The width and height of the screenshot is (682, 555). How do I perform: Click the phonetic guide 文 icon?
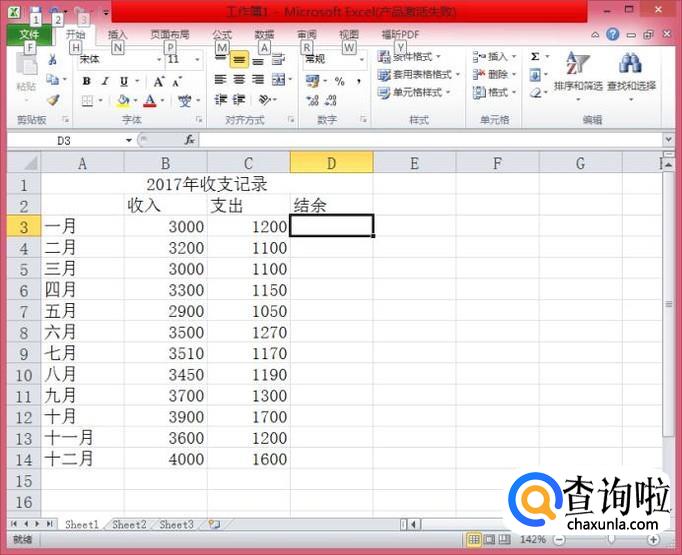click(x=184, y=101)
